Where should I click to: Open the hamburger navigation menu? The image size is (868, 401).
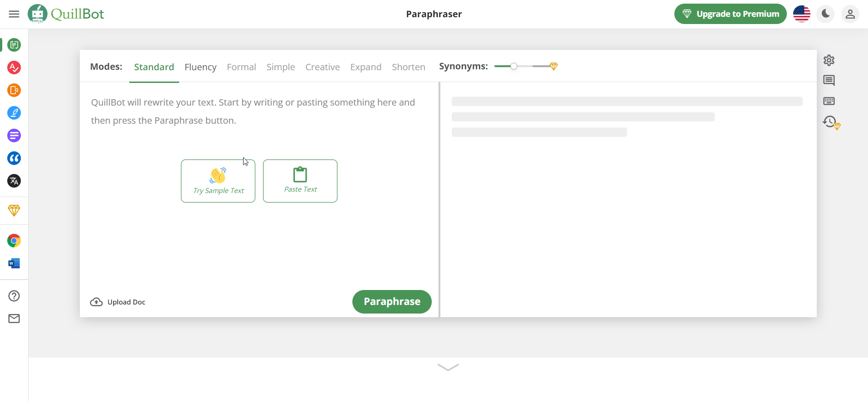coord(14,14)
